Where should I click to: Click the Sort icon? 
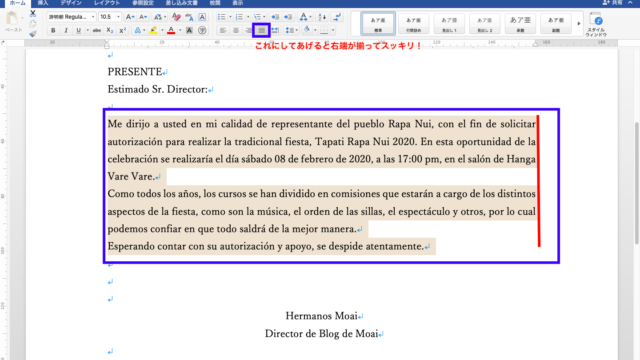click(x=322, y=17)
